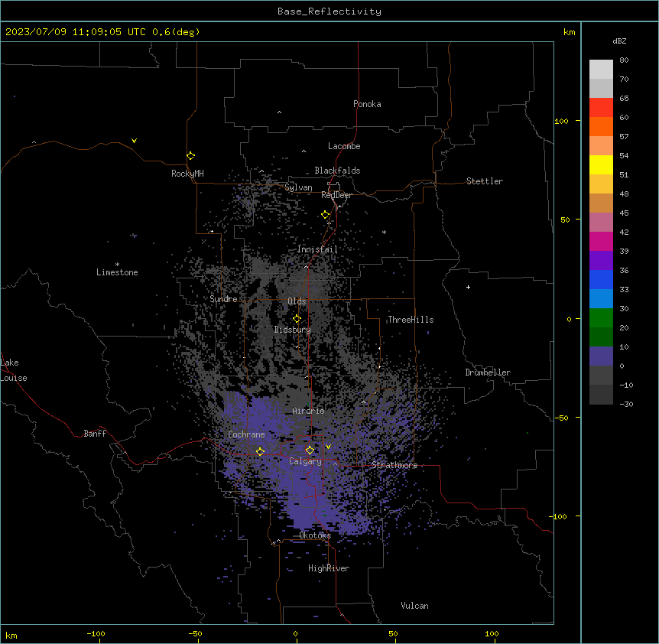Screen dimensions: 659x644
Task: Click the light gray top swatch in the legend
Action: (601, 69)
